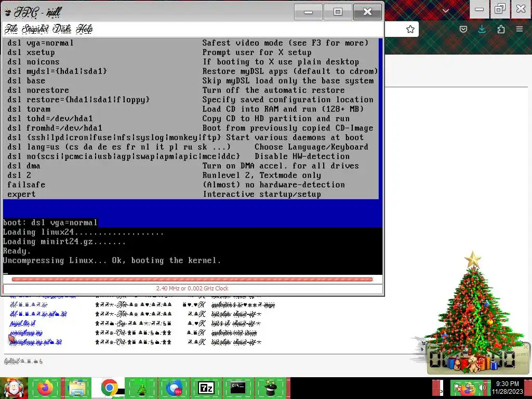This screenshot has width=532, height=399.
Task: Click the 'dsl noicons' option line
Action: (x=33, y=62)
